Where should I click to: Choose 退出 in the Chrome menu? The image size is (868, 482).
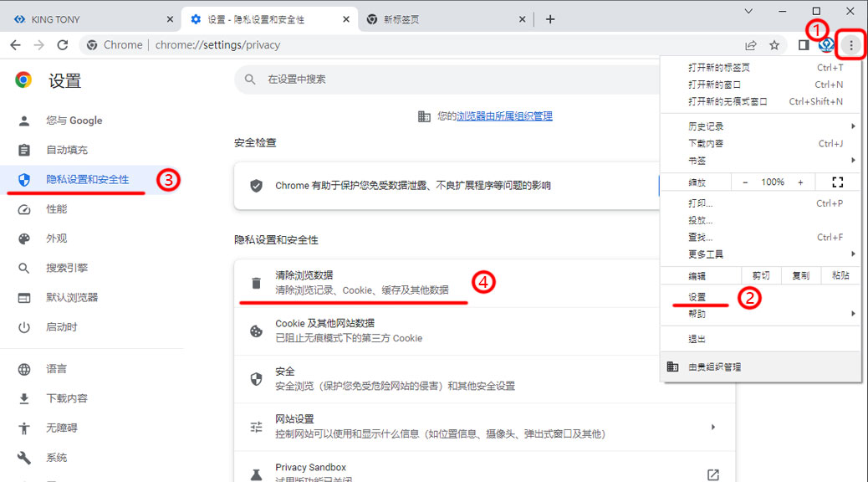761,339
